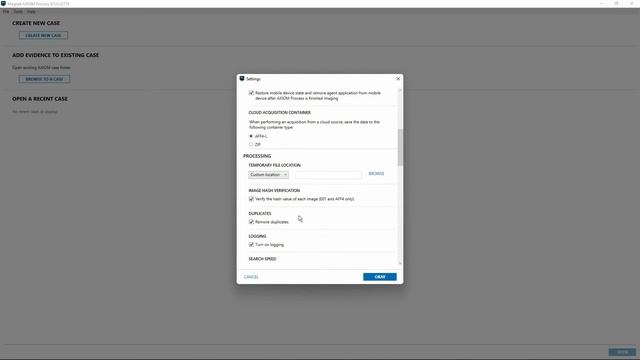Click the Settings dialog scrollbar thumb

[400, 147]
